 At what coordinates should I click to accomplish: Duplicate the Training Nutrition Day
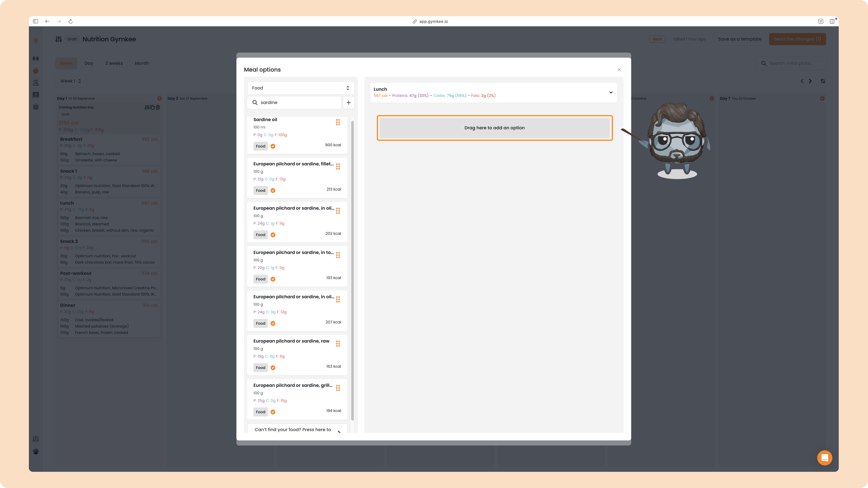[x=152, y=107]
